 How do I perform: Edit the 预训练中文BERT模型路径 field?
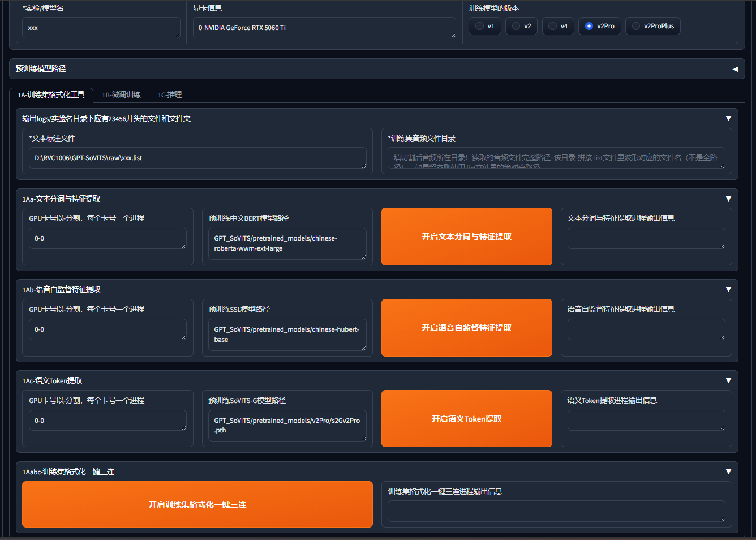(287, 243)
